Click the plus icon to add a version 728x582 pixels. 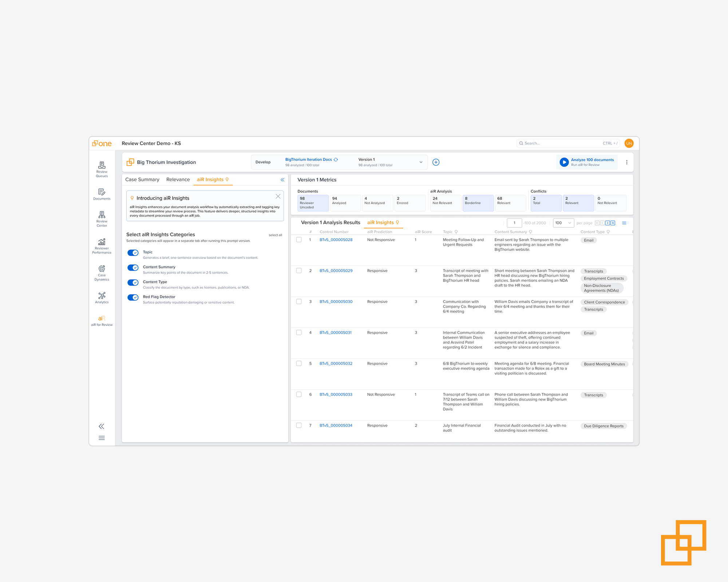pos(436,162)
